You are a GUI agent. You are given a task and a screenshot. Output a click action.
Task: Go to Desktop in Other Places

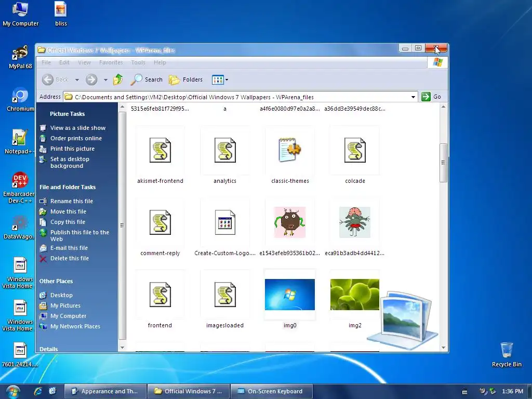(61, 295)
